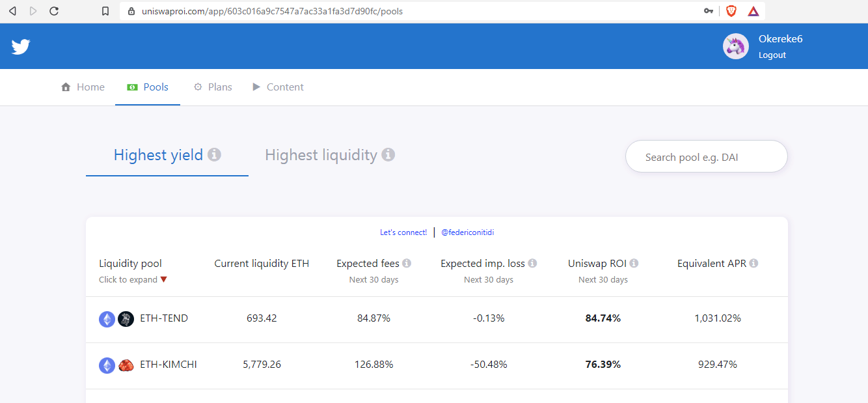Open the Plans tab
Screen dimensions: 868x403
click(213, 87)
